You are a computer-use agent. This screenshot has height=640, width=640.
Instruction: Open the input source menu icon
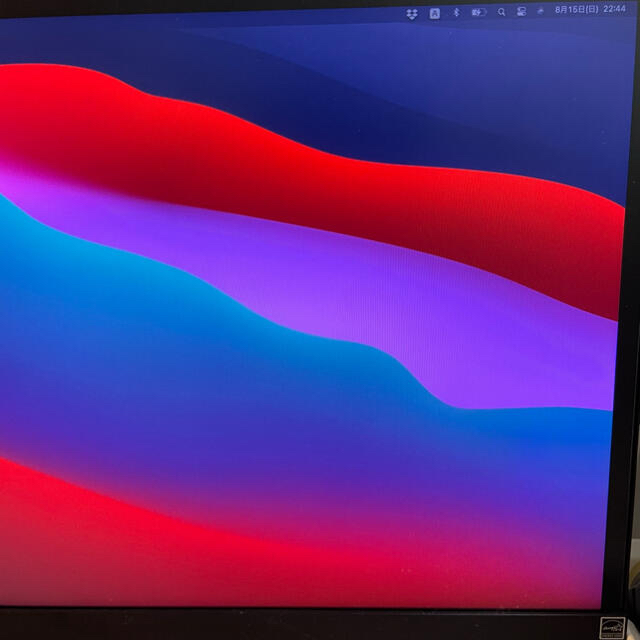(435, 13)
